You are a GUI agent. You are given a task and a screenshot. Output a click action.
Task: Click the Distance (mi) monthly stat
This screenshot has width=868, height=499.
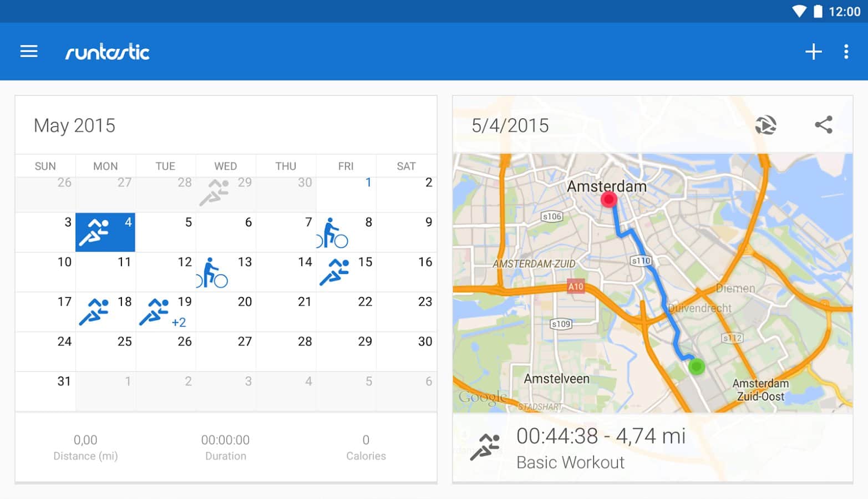85,447
